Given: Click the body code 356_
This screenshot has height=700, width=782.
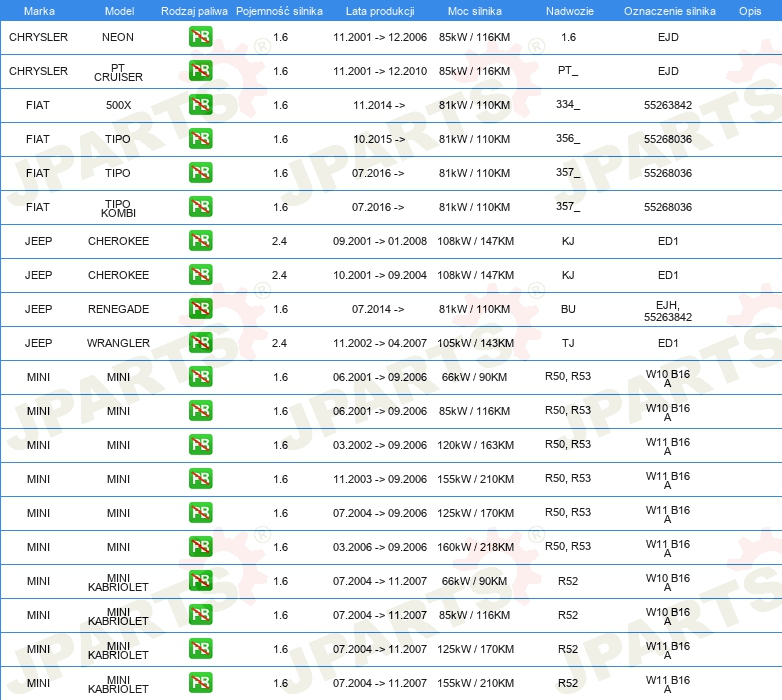Looking at the screenshot, I should point(568,139).
